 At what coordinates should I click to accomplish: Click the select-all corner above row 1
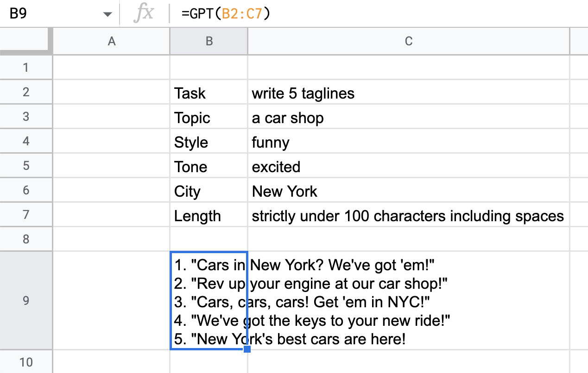coord(25,41)
